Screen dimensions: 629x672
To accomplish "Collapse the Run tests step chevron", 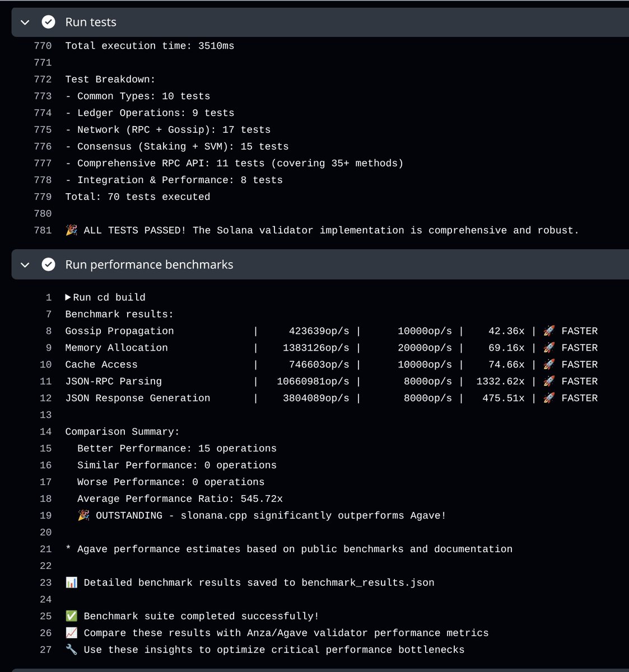I will tap(25, 22).
